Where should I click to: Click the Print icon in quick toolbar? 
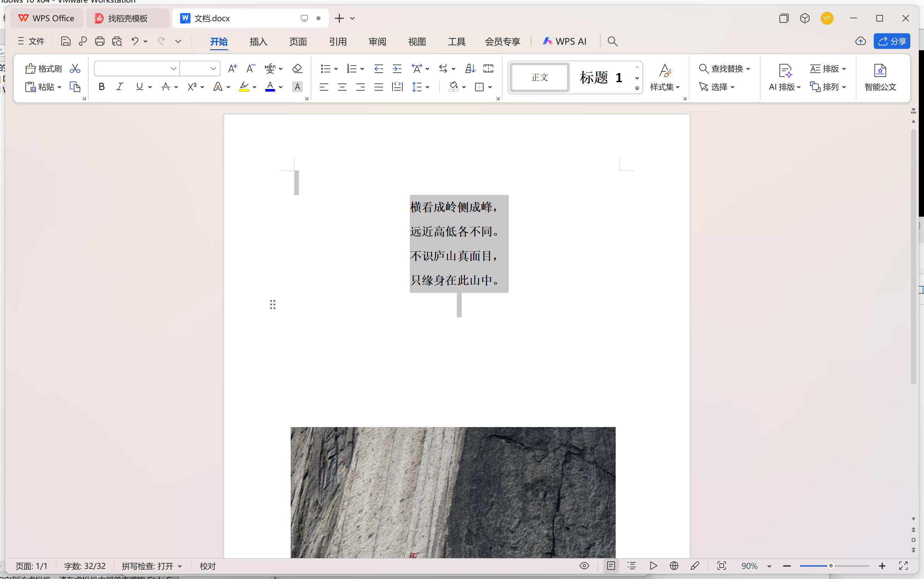pos(100,41)
